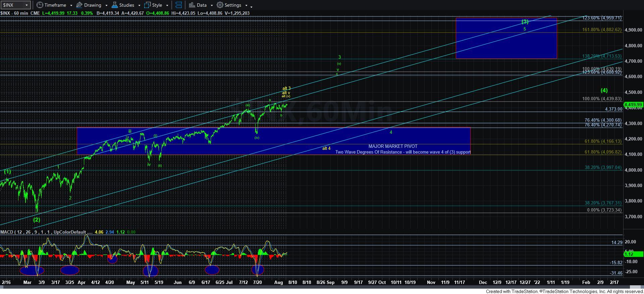Click the yellow 'alt 3' label
The width and height of the screenshot is (644, 294).
pos(286,89)
